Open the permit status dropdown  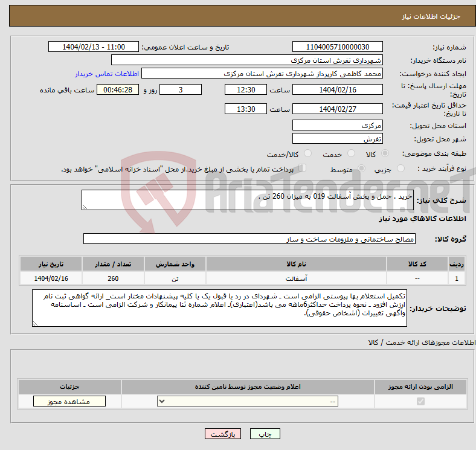click(248, 402)
